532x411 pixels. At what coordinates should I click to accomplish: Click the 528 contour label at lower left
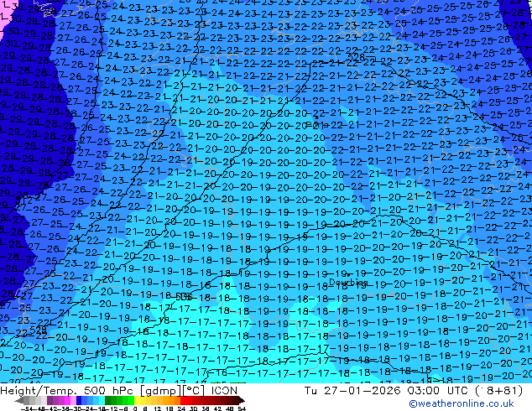click(38, 330)
